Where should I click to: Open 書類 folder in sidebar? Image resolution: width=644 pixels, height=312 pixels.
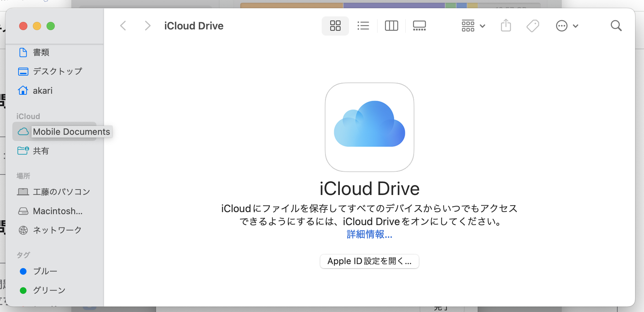point(41,52)
